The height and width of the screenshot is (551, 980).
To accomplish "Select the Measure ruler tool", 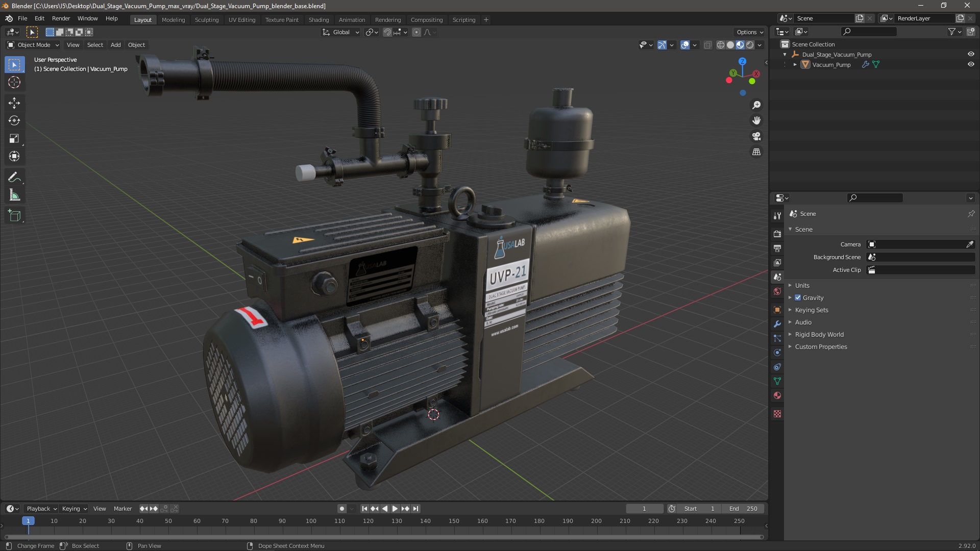I will (x=14, y=195).
